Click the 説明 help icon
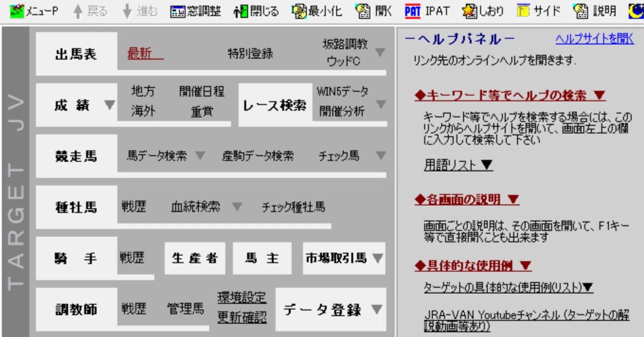 tap(595, 11)
